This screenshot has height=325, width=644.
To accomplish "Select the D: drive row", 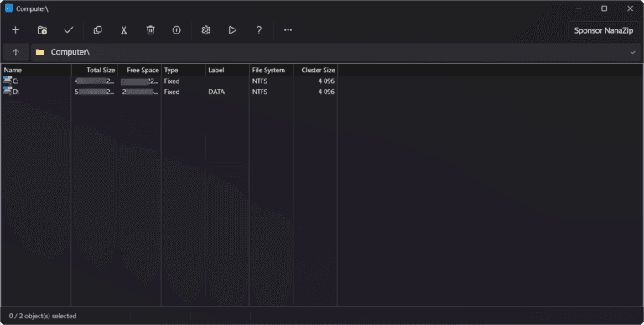I will 169,92.
